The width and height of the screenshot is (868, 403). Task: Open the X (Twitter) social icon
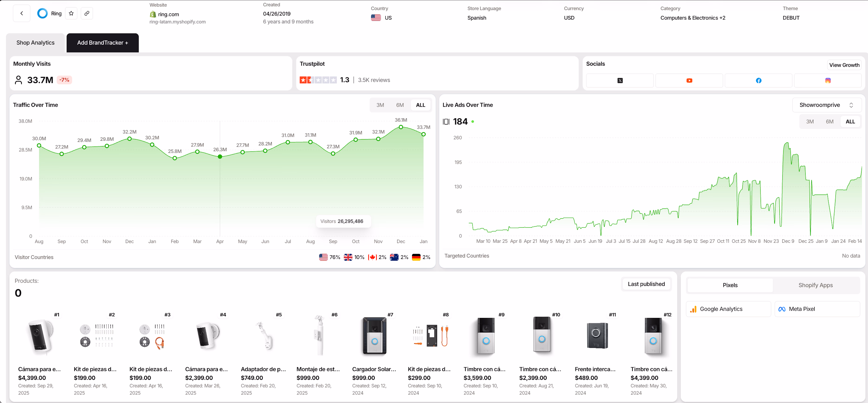(x=620, y=80)
